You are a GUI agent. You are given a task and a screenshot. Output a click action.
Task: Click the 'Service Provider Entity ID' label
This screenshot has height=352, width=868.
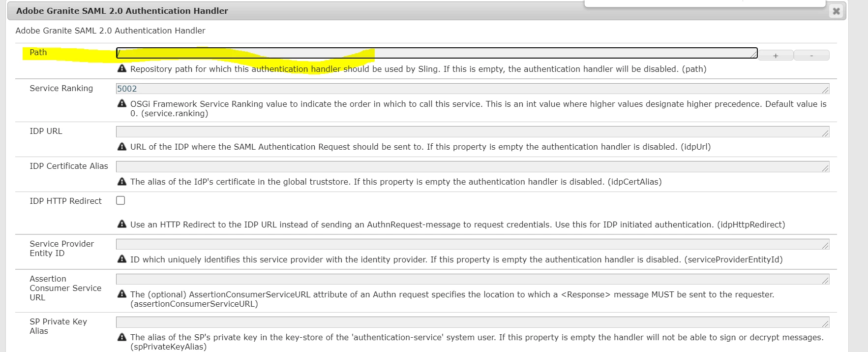point(61,248)
